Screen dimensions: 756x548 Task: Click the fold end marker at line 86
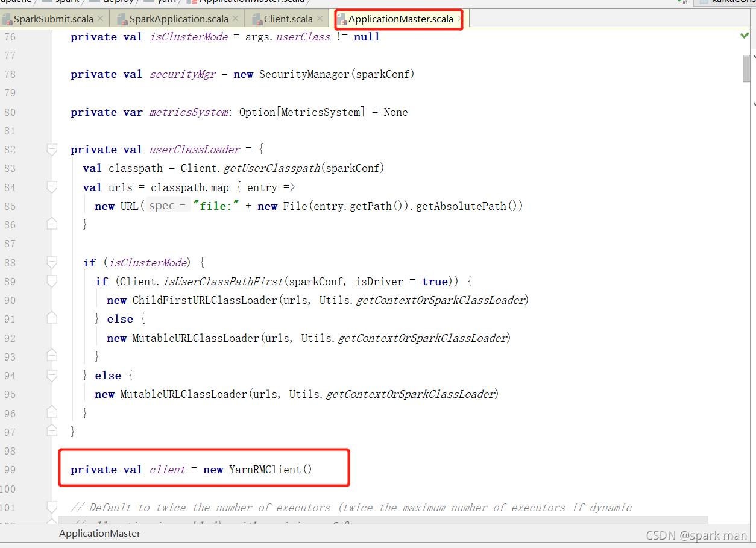(52, 225)
